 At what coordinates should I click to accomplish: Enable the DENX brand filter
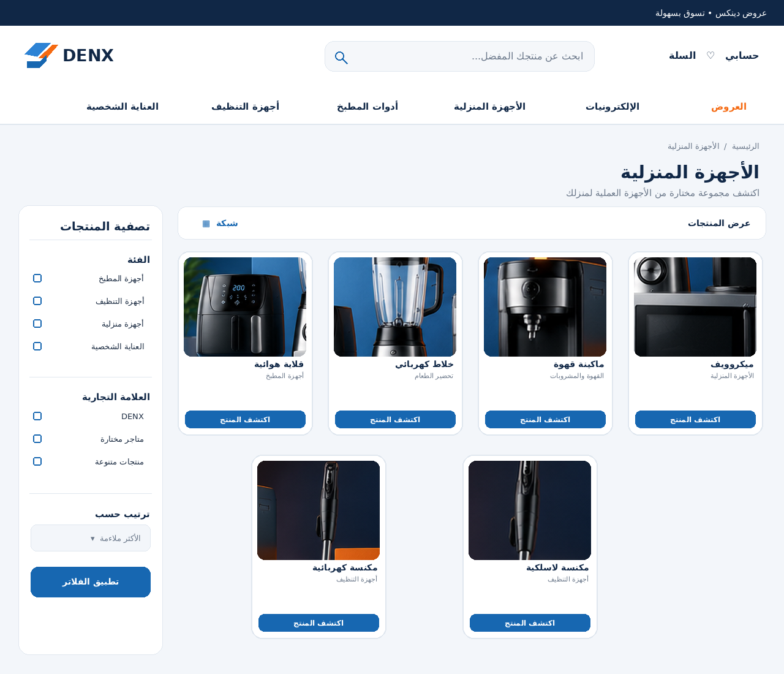tap(37, 416)
